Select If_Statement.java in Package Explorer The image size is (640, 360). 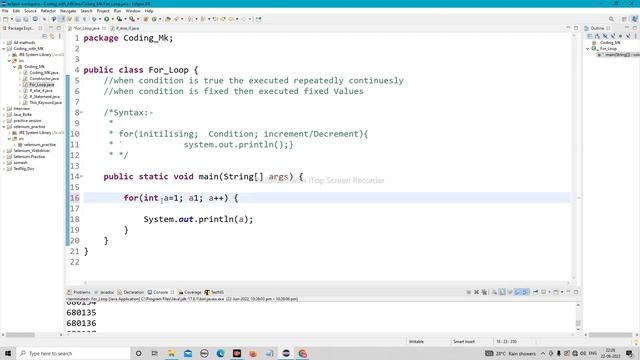44,97
